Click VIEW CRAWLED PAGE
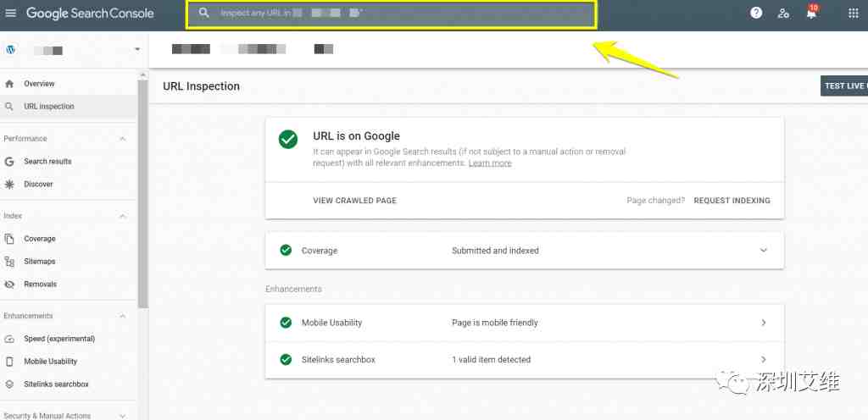 click(355, 201)
